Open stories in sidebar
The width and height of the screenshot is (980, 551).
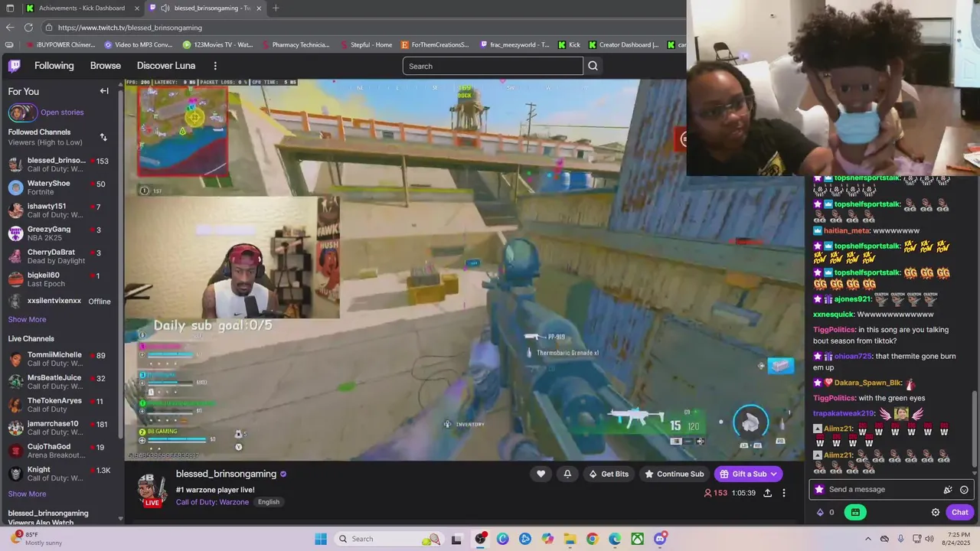[46, 112]
